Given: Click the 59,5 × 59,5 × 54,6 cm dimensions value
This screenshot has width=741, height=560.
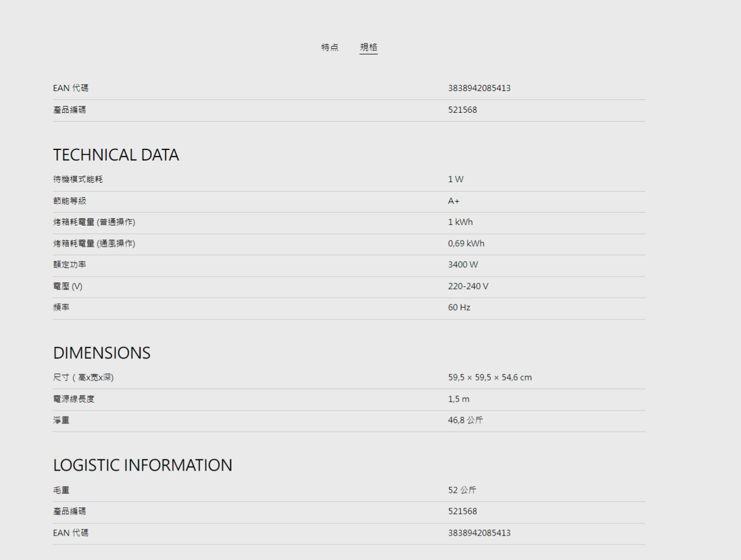Looking at the screenshot, I should (490, 378).
